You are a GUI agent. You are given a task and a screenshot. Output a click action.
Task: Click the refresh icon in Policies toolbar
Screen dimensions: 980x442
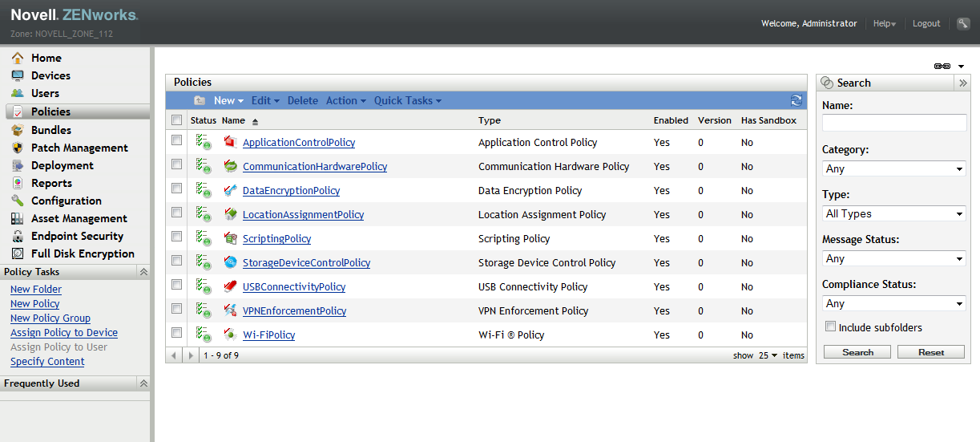(796, 100)
